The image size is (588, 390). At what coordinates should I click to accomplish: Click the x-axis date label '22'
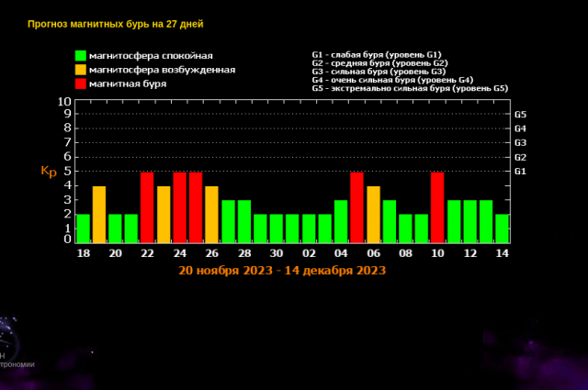147,253
